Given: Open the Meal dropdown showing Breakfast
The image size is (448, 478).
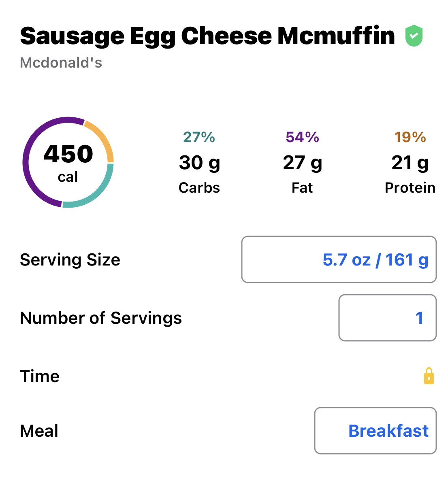Looking at the screenshot, I should pos(375,431).
